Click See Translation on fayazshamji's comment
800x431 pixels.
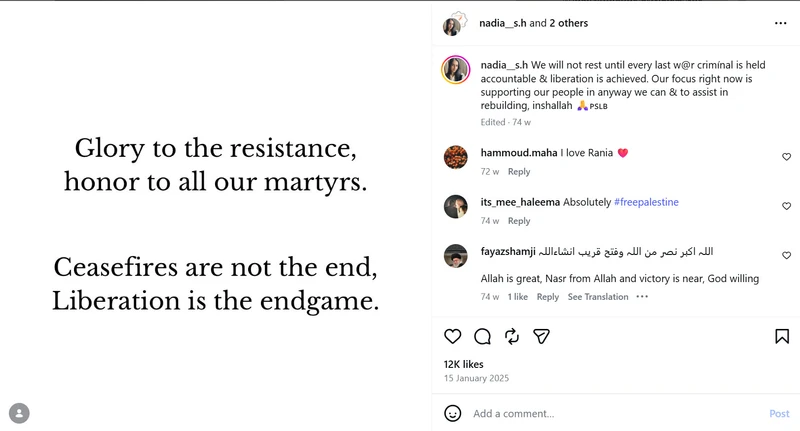(598, 297)
